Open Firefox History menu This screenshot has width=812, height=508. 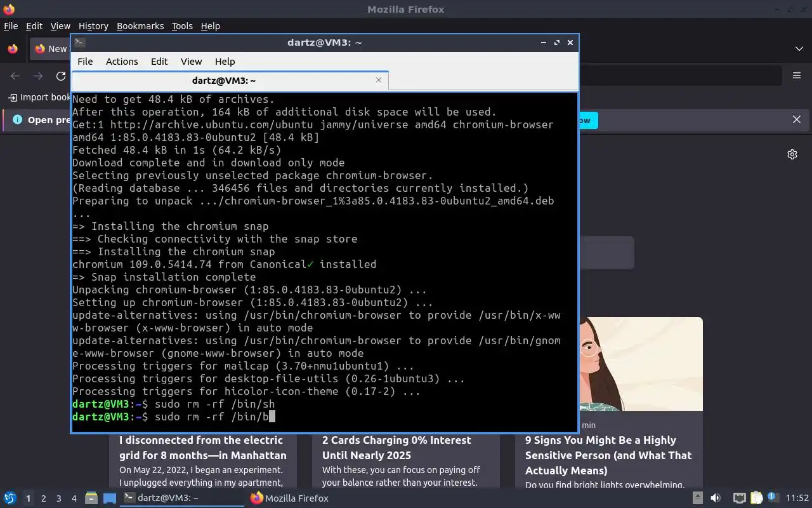tap(93, 26)
